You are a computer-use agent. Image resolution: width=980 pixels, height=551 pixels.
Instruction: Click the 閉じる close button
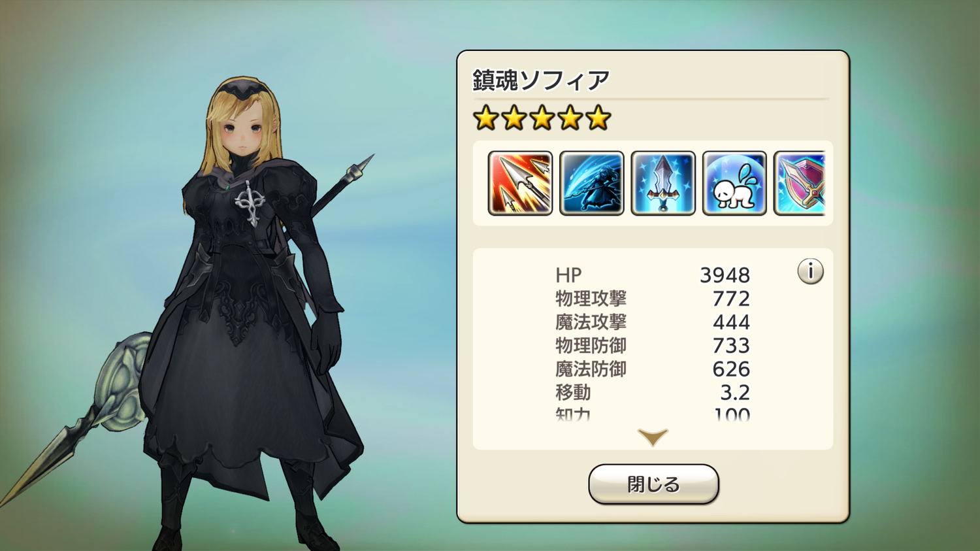(653, 484)
